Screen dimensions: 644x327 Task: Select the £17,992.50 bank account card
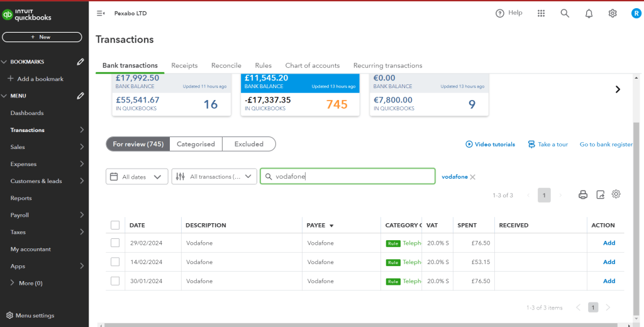tap(171, 95)
